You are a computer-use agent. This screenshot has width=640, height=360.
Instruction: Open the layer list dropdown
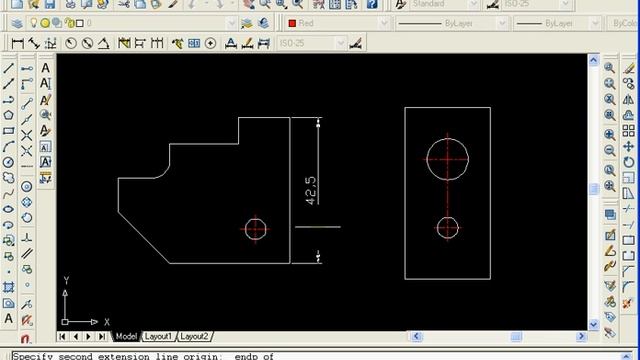coord(231,23)
